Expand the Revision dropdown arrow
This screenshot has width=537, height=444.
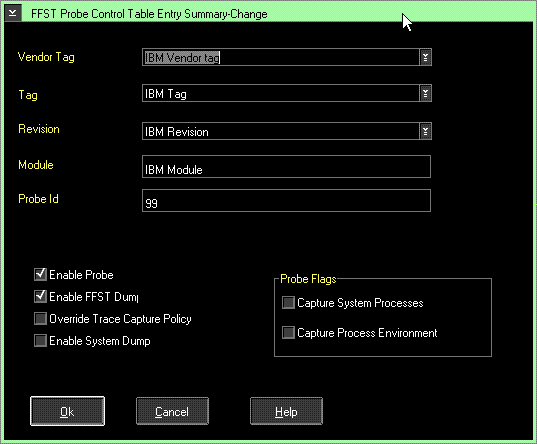tap(425, 131)
